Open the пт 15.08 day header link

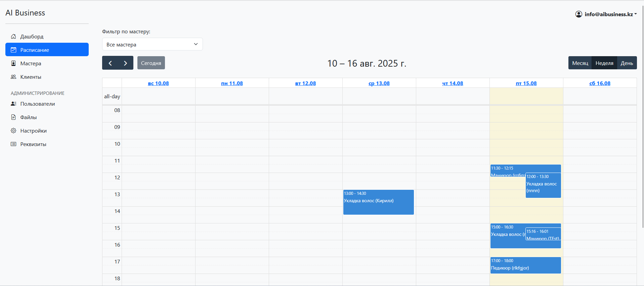[x=526, y=83]
